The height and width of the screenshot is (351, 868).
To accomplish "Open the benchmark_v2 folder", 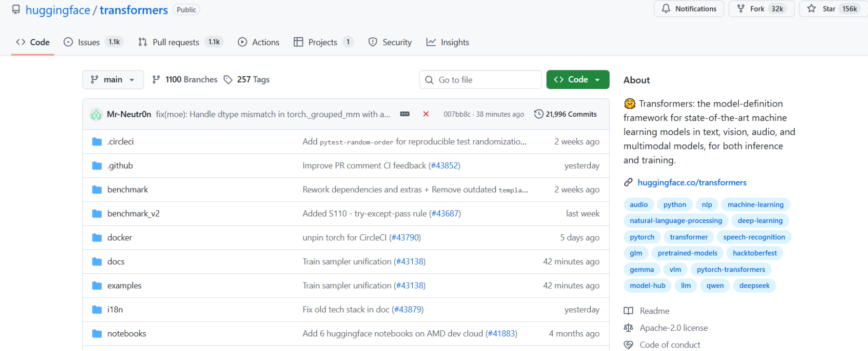I will click(133, 214).
